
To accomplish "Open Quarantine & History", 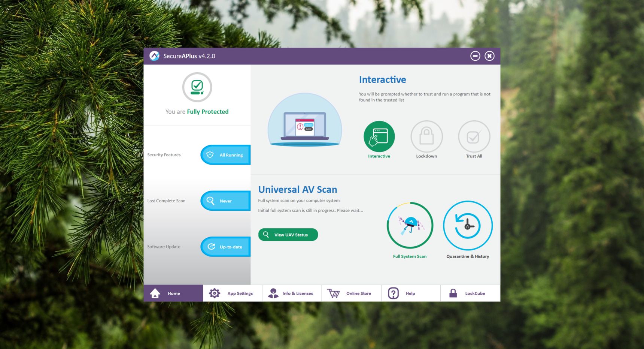I will pos(468,225).
